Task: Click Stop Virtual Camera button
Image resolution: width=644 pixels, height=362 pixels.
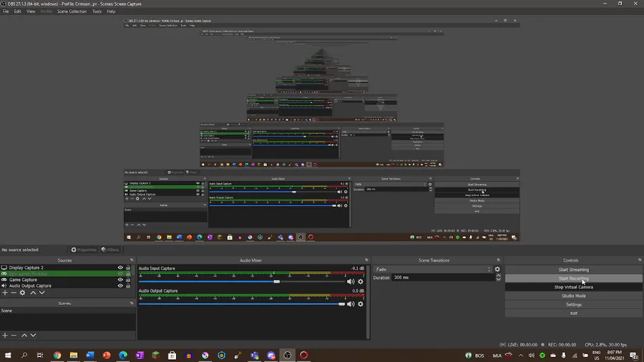Action: pyautogui.click(x=573, y=287)
